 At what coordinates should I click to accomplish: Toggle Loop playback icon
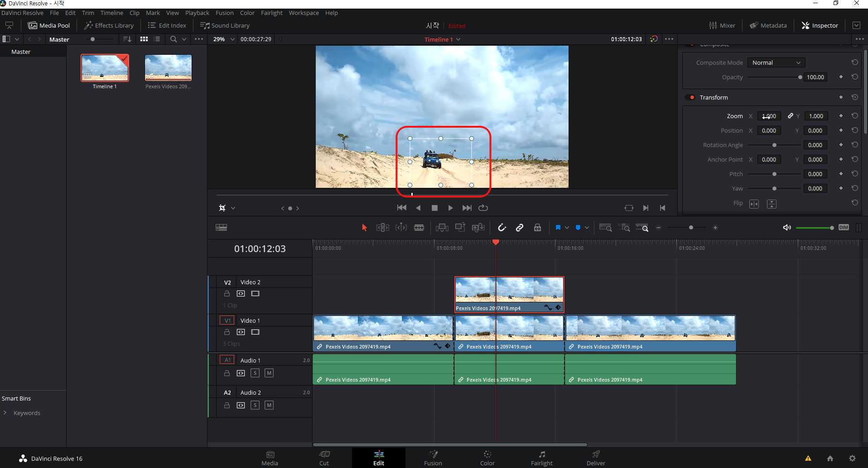(483, 208)
